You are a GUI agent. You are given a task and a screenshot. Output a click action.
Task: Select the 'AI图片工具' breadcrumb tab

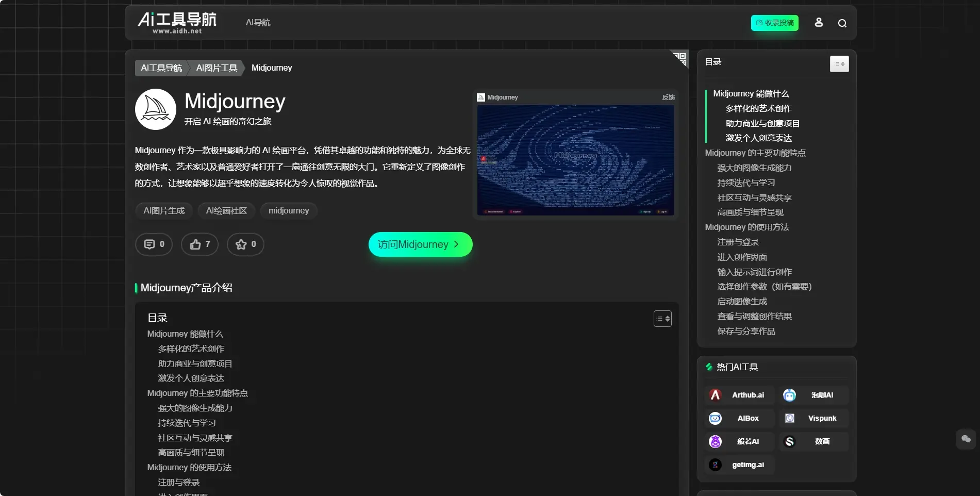click(x=216, y=68)
